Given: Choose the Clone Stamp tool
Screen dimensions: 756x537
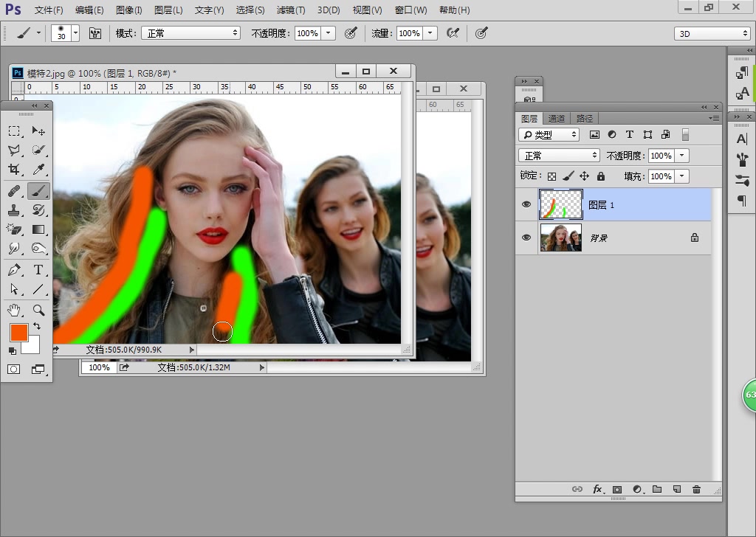Looking at the screenshot, I should click(x=14, y=210).
